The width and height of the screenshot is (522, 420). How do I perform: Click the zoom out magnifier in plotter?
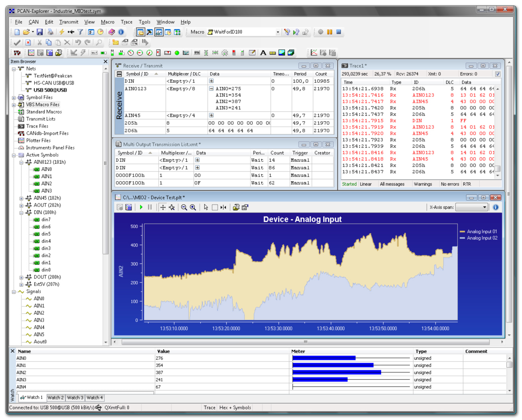coord(184,207)
